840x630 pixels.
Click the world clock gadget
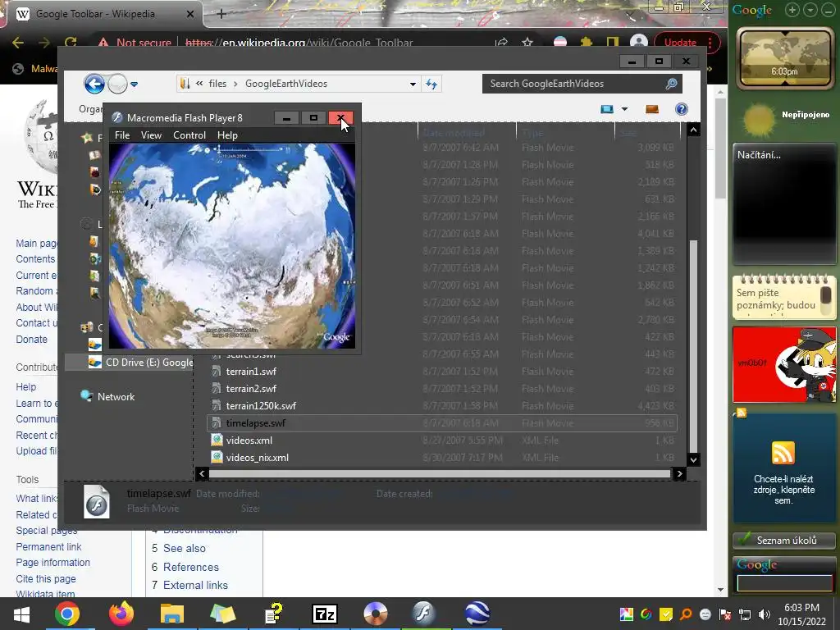click(784, 58)
